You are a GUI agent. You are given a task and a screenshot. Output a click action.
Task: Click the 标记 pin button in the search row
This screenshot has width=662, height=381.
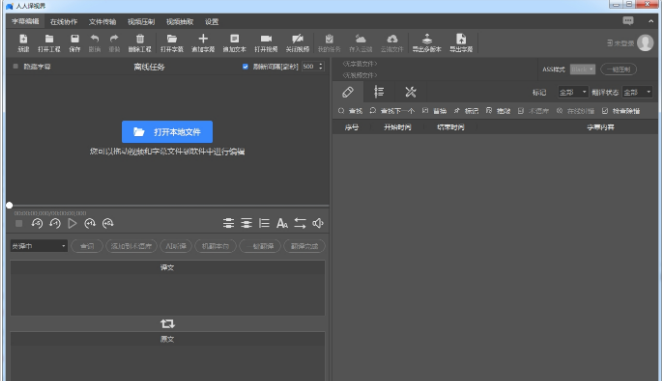point(466,111)
